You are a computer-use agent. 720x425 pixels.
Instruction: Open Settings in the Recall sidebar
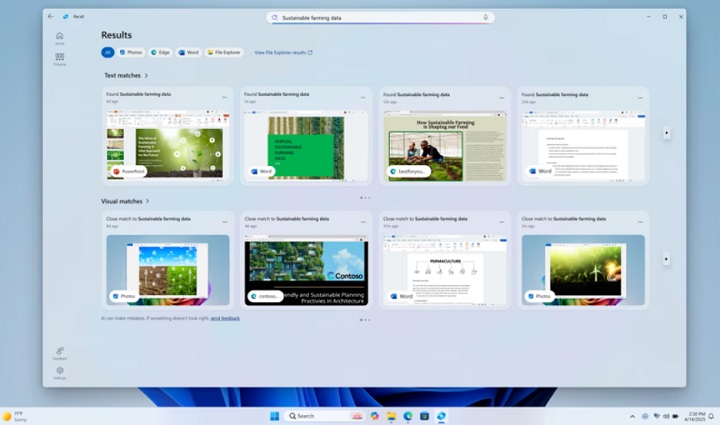click(x=60, y=373)
